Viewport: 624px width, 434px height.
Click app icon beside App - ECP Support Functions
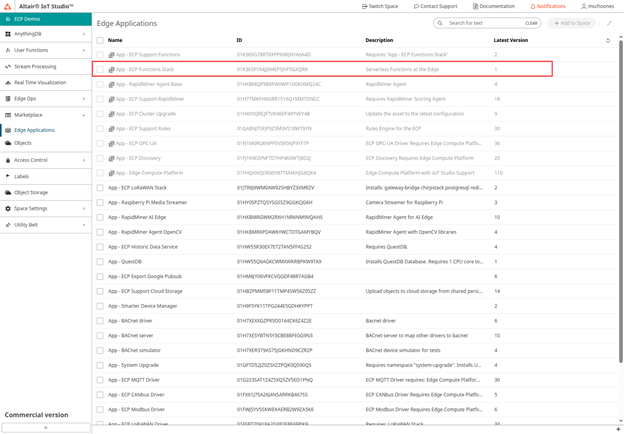point(111,54)
